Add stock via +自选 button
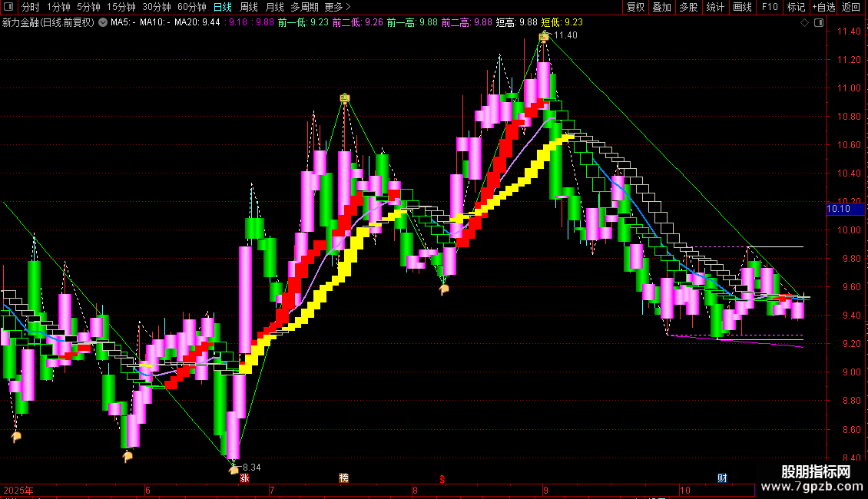This screenshot has width=868, height=499. coord(823,7)
